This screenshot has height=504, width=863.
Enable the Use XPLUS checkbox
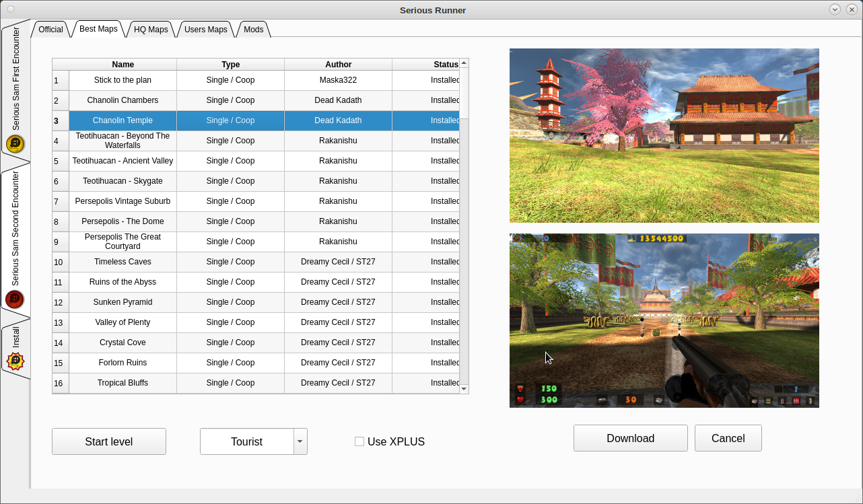pos(359,441)
